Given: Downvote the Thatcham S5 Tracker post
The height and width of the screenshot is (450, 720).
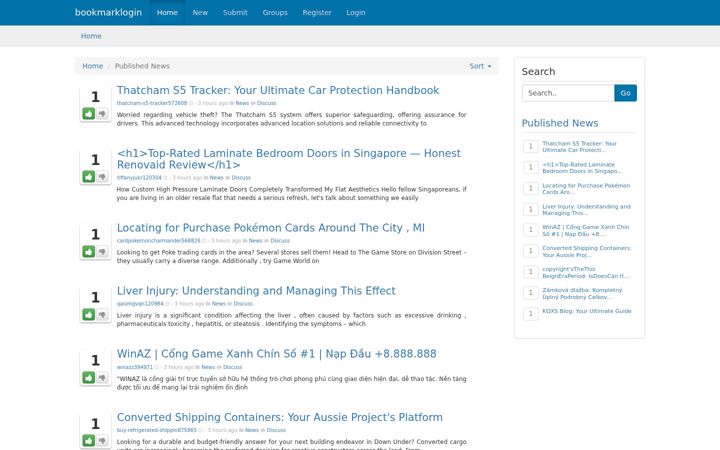Looking at the screenshot, I should 102,113.
